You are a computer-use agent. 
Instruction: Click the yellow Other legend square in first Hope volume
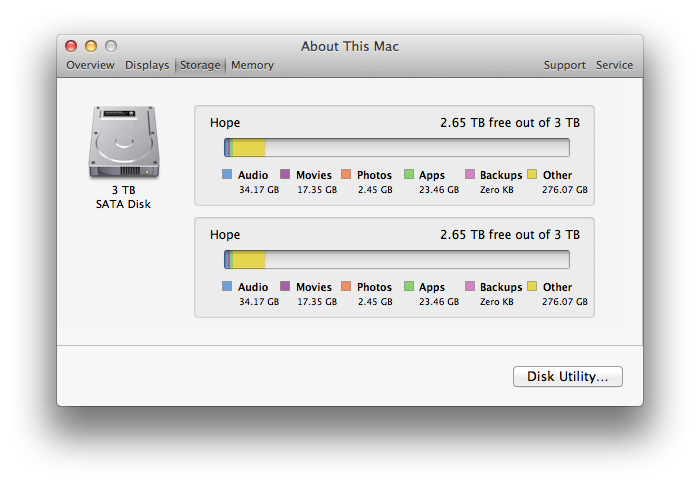[532, 174]
